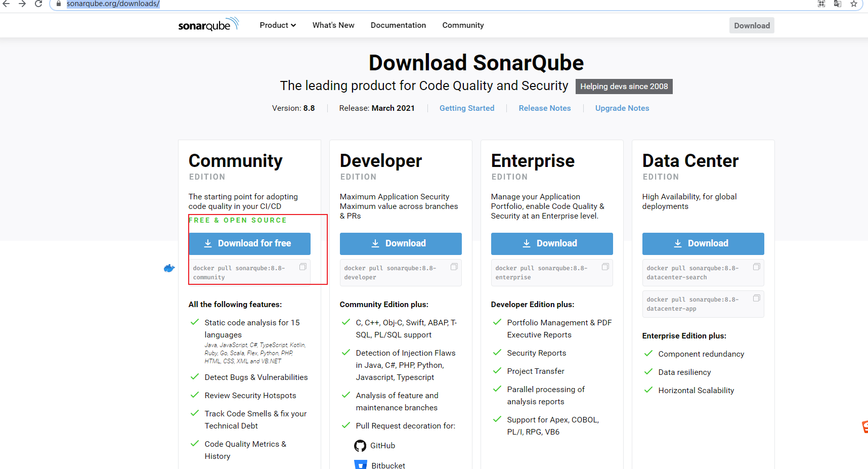Copy the sonarqube:8.8-community docker command
The image size is (868, 469).
click(x=303, y=267)
